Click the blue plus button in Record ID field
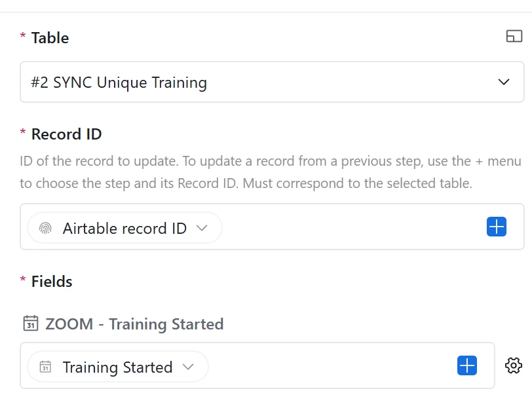This screenshot has height=410, width=532. [497, 227]
